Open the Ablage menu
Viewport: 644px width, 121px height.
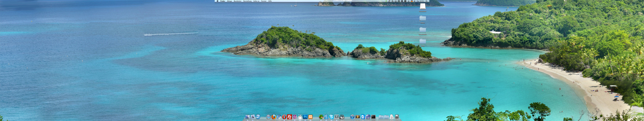pos(229,1)
